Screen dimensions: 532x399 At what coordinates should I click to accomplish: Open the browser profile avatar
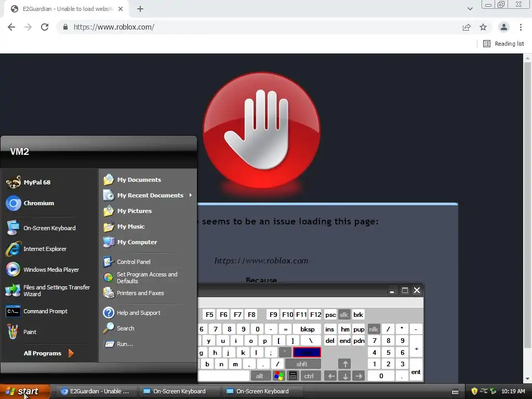tap(504, 27)
